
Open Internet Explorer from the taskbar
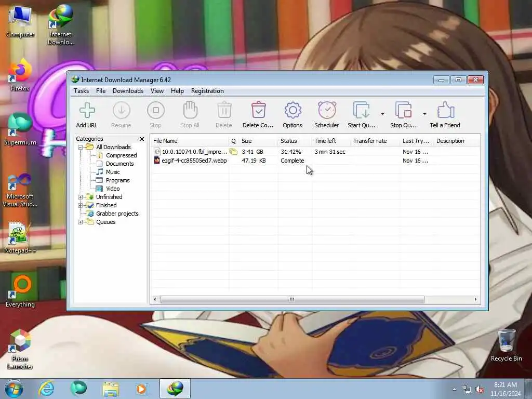[x=46, y=389]
